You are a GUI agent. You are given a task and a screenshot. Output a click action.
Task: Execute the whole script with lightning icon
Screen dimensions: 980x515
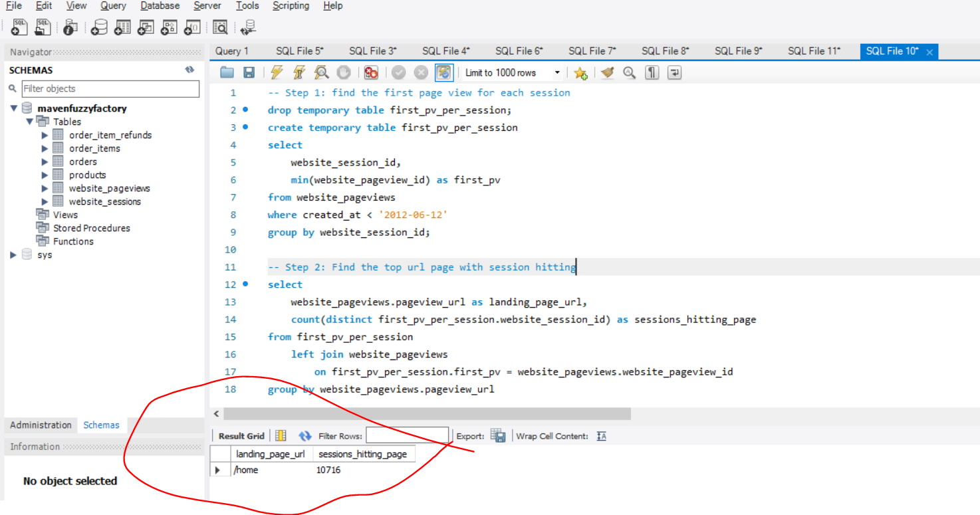pos(277,72)
